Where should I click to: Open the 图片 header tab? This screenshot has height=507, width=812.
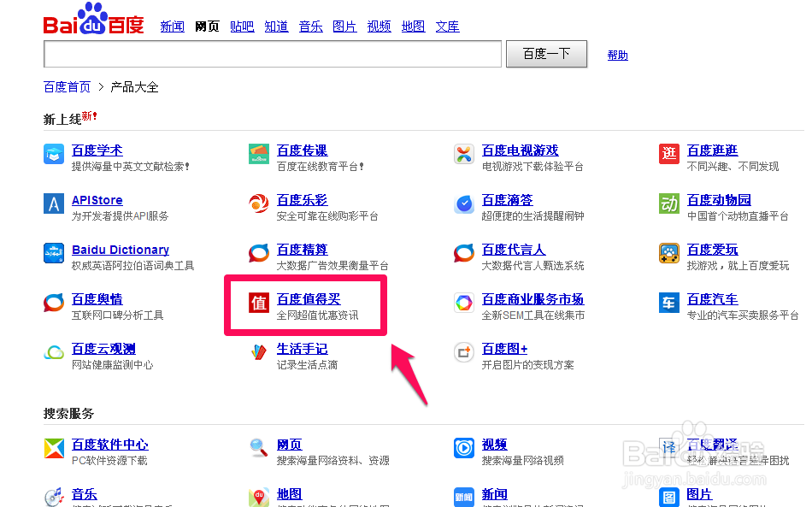(x=344, y=27)
